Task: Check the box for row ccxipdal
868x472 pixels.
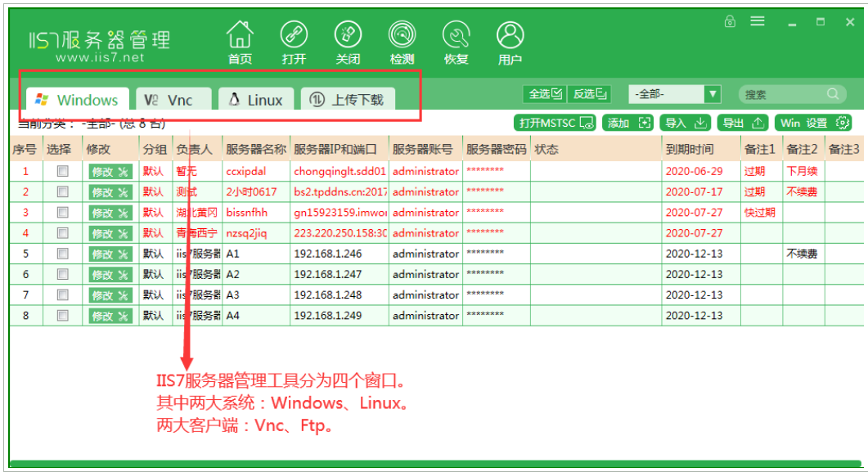Action: tap(62, 171)
